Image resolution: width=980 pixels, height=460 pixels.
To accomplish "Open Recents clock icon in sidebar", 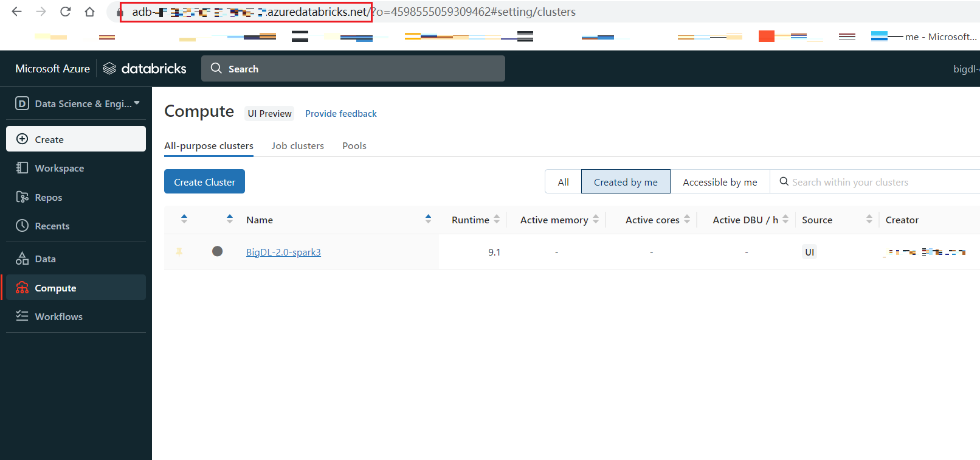I will click(x=22, y=226).
